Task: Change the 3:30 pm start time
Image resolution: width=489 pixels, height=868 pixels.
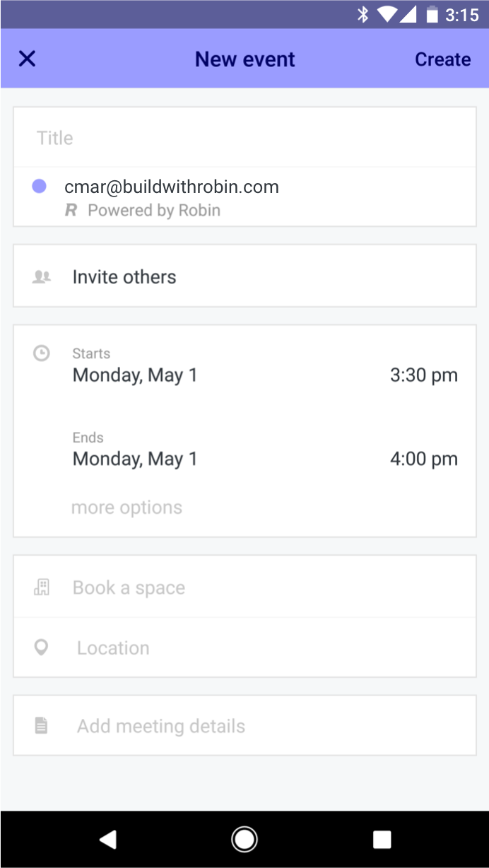Action: (x=423, y=375)
